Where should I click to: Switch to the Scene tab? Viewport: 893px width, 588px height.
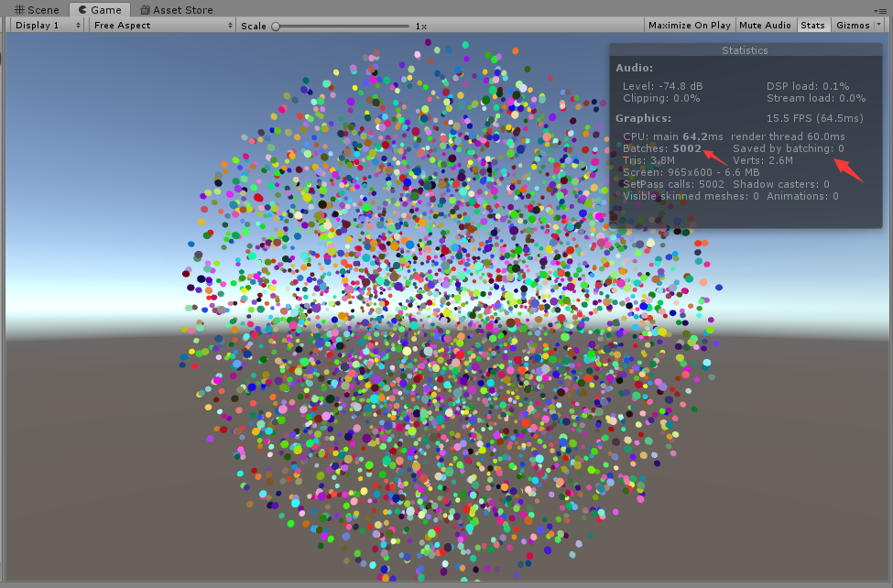click(37, 10)
